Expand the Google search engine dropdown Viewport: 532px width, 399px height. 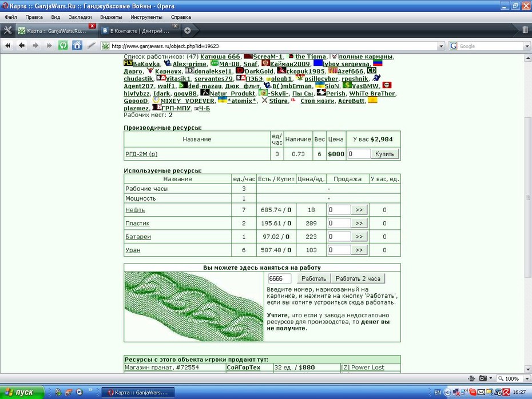(x=527, y=46)
